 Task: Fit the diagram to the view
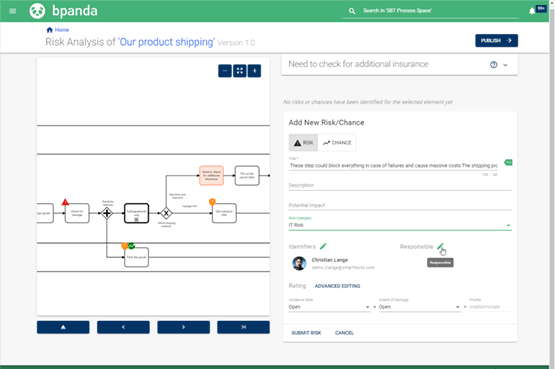[240, 71]
